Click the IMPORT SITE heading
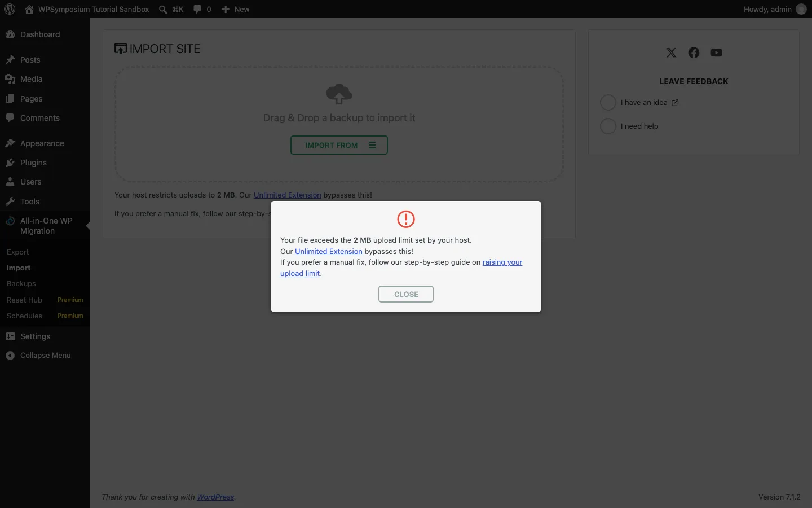This screenshot has height=508, width=812. 165,49
